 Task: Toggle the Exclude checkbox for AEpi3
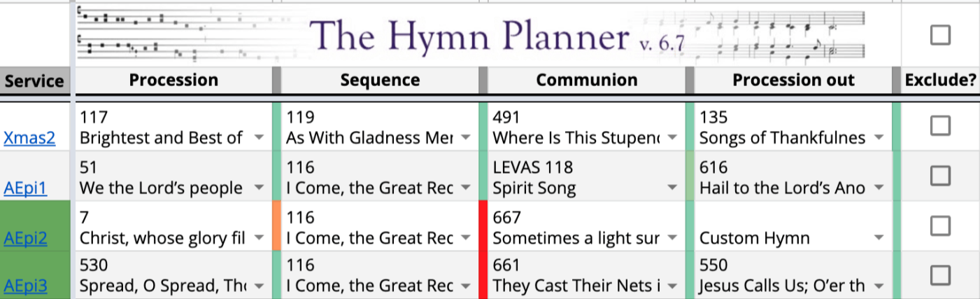pyautogui.click(x=939, y=273)
